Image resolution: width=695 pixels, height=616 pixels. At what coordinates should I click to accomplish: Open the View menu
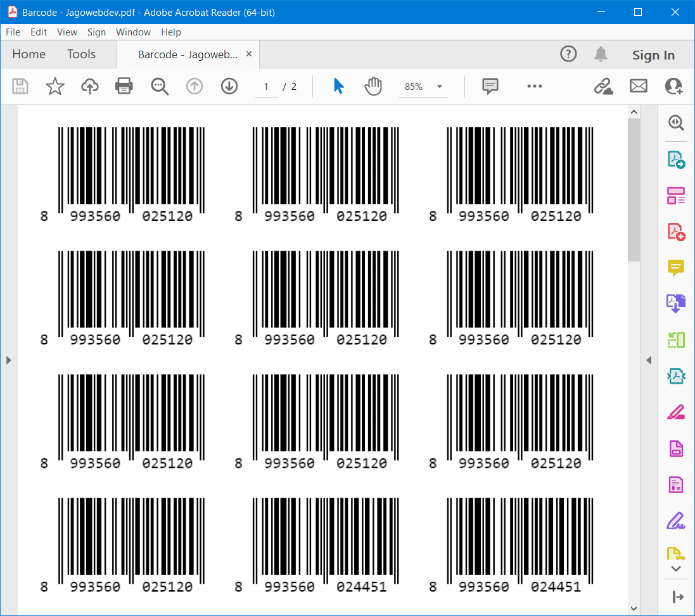(x=67, y=32)
